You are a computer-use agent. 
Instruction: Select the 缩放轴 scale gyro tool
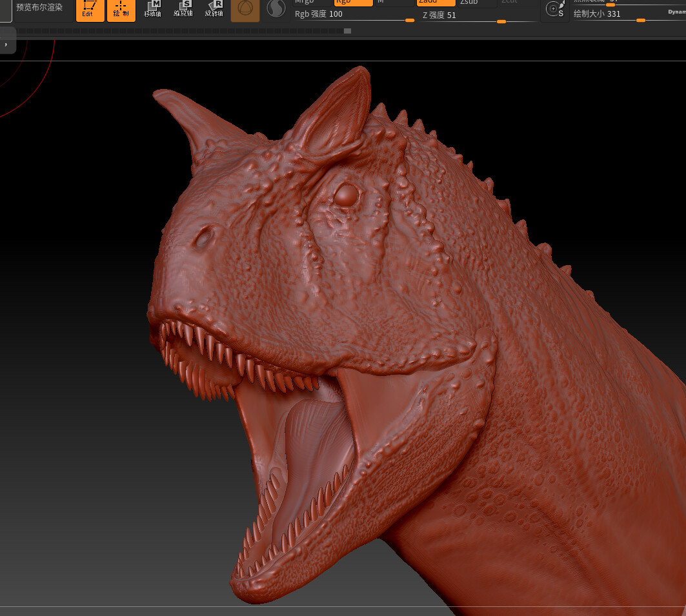pos(183,10)
